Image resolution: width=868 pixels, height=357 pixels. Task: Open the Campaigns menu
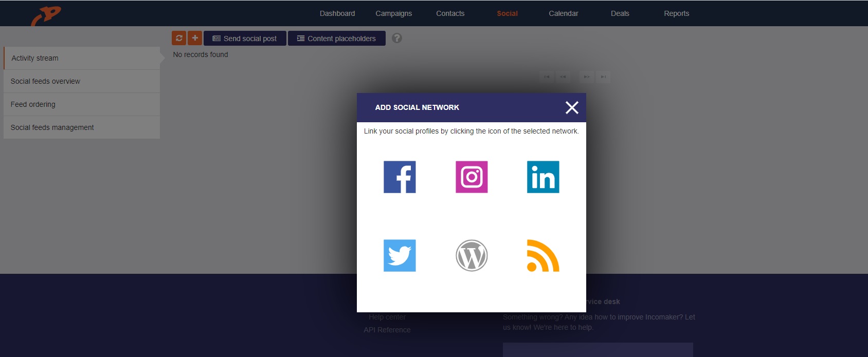click(x=394, y=13)
